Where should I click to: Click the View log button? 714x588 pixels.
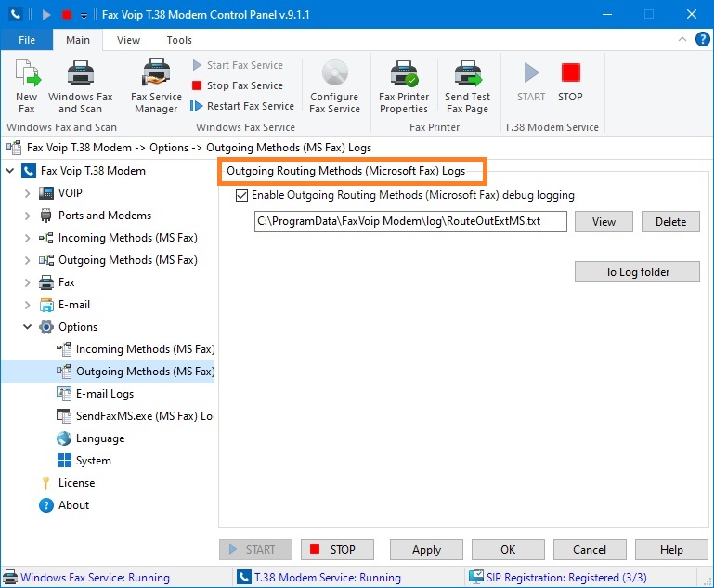[x=604, y=221]
